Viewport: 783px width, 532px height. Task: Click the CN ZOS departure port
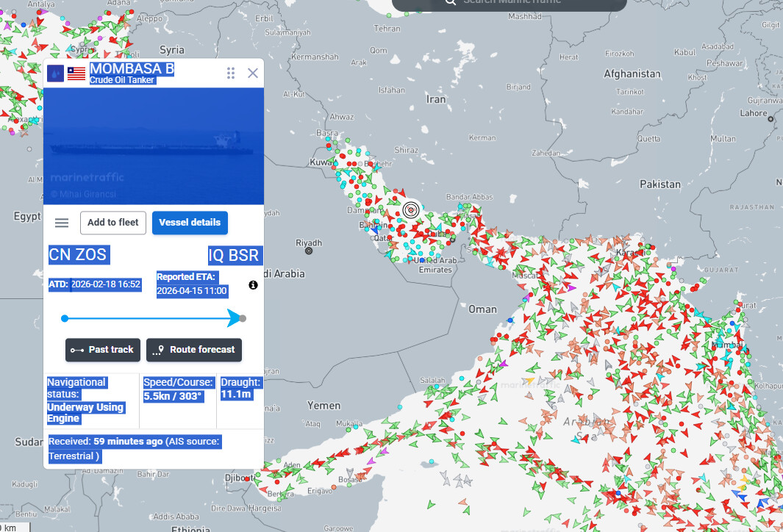pos(78,255)
